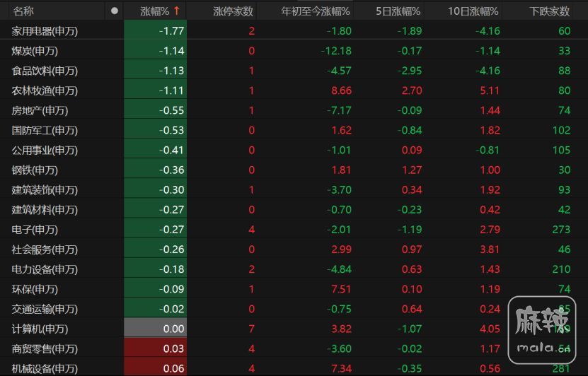Sort by 下跌家数 column header

[x=549, y=11]
